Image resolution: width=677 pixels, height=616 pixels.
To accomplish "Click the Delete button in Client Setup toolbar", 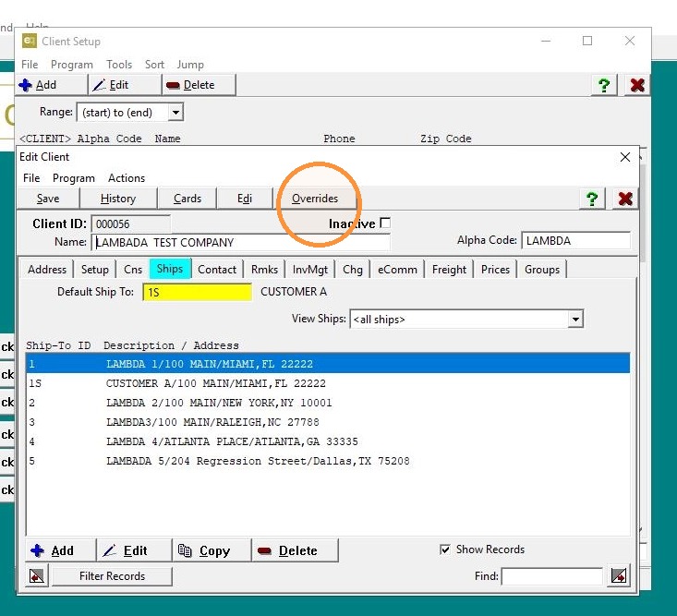I will 199,85.
